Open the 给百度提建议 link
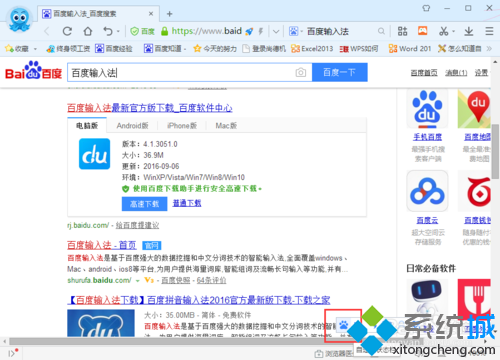Screen dimensions: 500x360 [x=137, y=226]
